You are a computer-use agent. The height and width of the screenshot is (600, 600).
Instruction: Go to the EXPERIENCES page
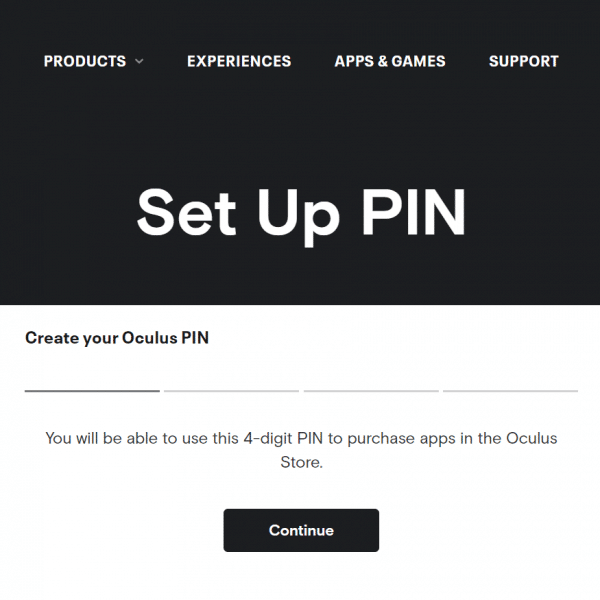239,61
